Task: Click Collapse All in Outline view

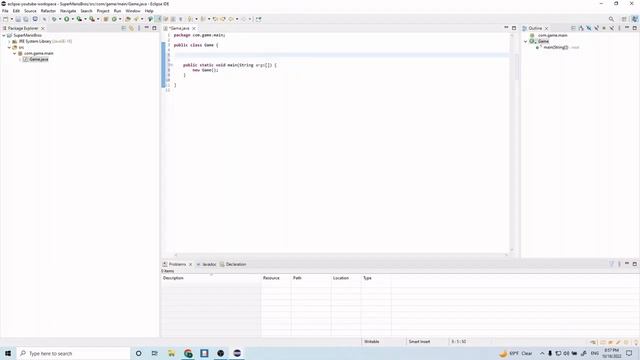Action: pyautogui.click(x=573, y=28)
